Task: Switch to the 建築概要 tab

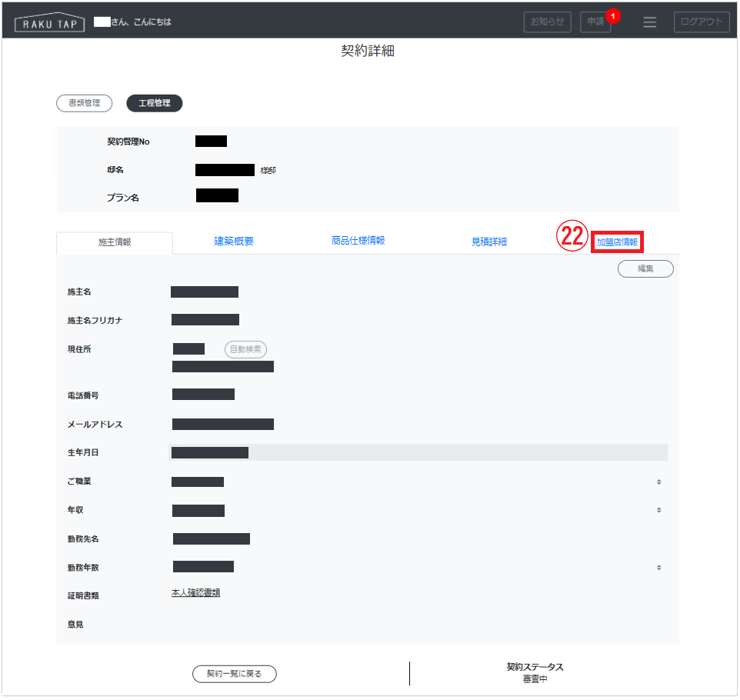Action: pos(234,242)
